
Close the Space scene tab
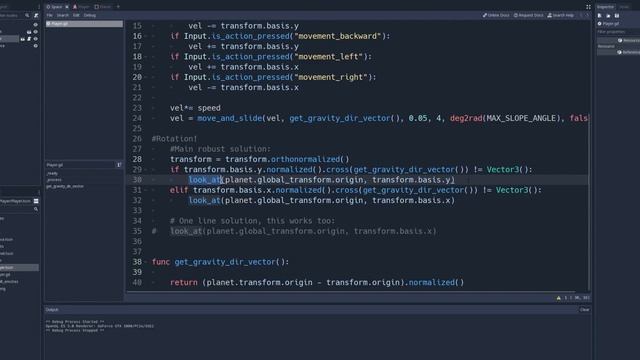(x=67, y=7)
